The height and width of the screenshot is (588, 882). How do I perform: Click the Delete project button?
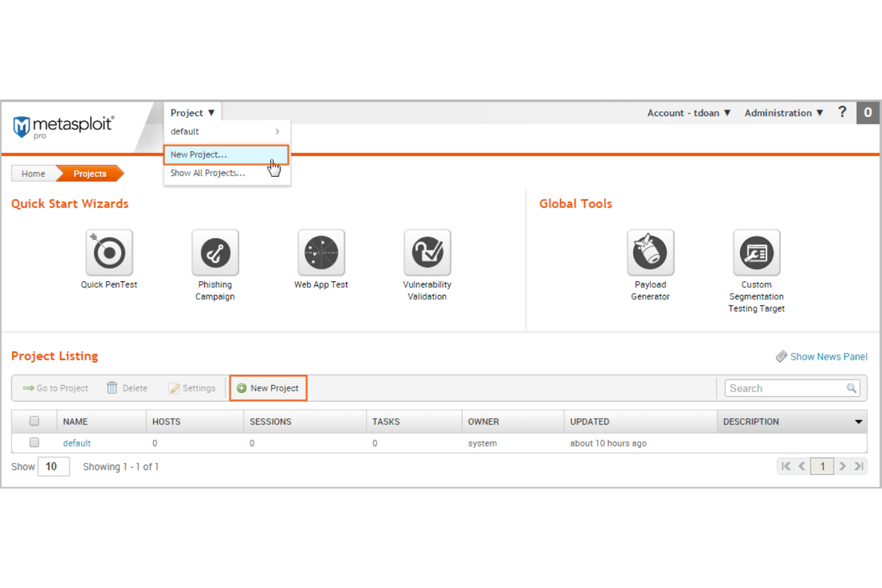127,388
